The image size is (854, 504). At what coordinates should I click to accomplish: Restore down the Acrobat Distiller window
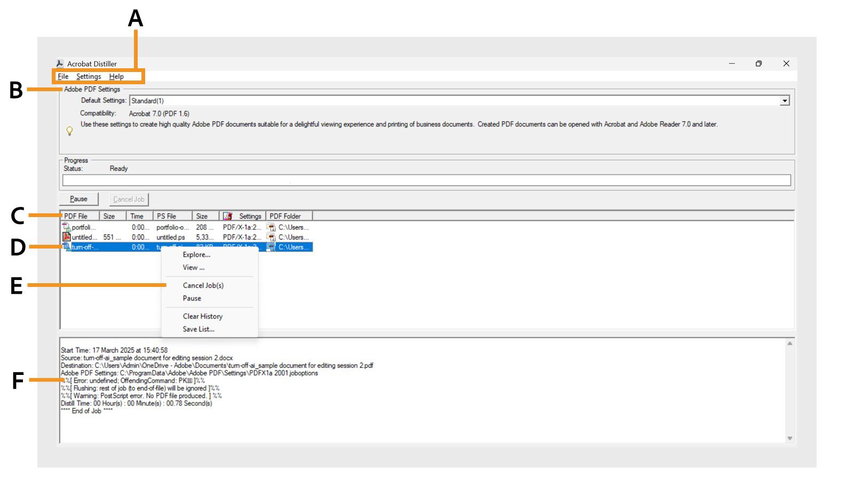tap(758, 63)
